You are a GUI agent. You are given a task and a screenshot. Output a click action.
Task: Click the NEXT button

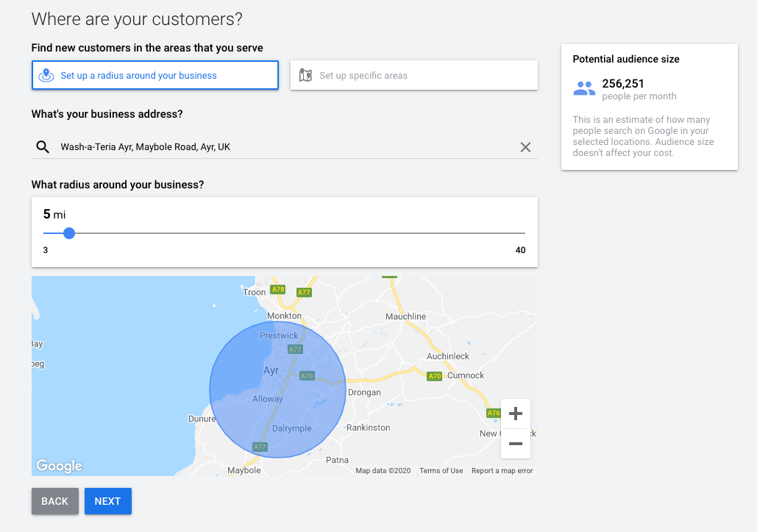pyautogui.click(x=107, y=501)
